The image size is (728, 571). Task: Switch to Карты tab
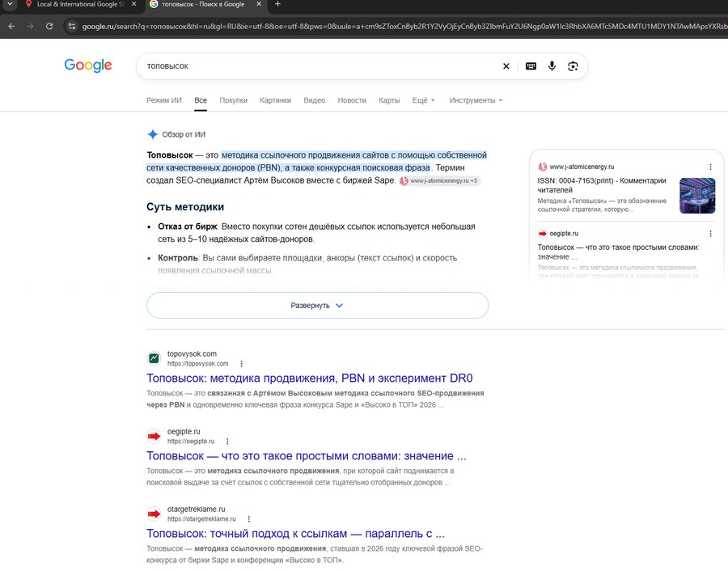tap(389, 100)
